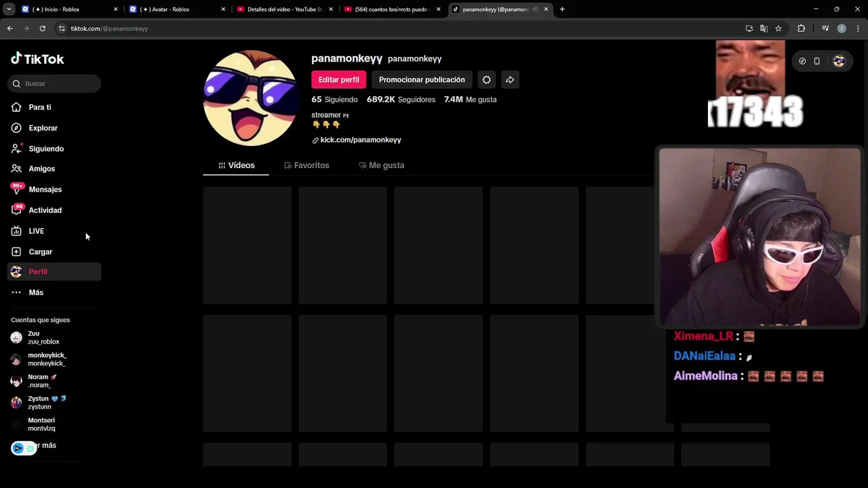Viewport: 868px width, 488px height.
Task: Switch to the Videos tab
Action: 236,165
